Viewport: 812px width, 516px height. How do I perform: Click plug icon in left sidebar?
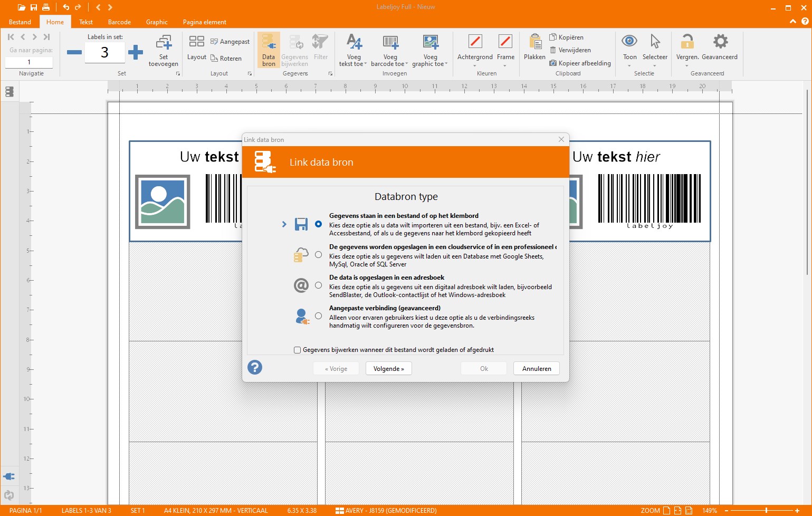[x=9, y=476]
